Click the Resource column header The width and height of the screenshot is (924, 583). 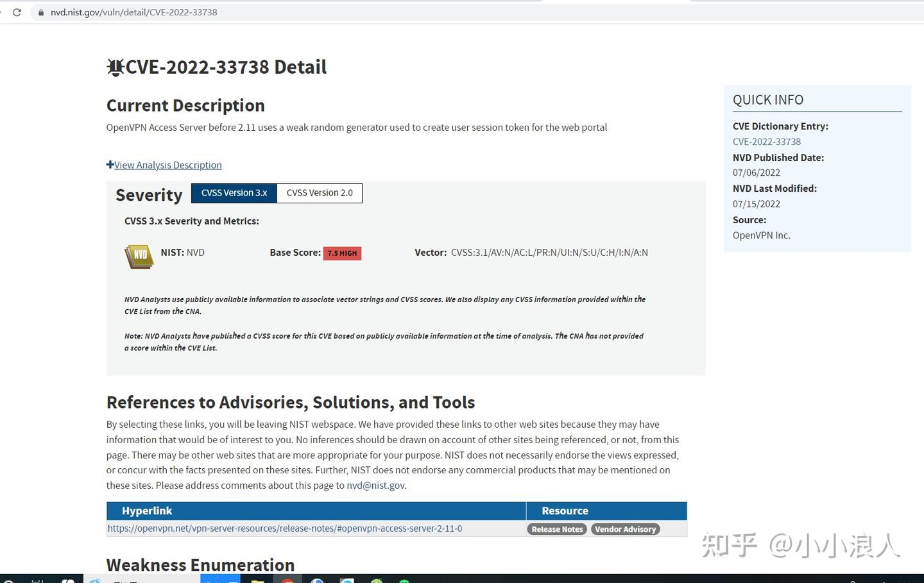pyautogui.click(x=565, y=511)
